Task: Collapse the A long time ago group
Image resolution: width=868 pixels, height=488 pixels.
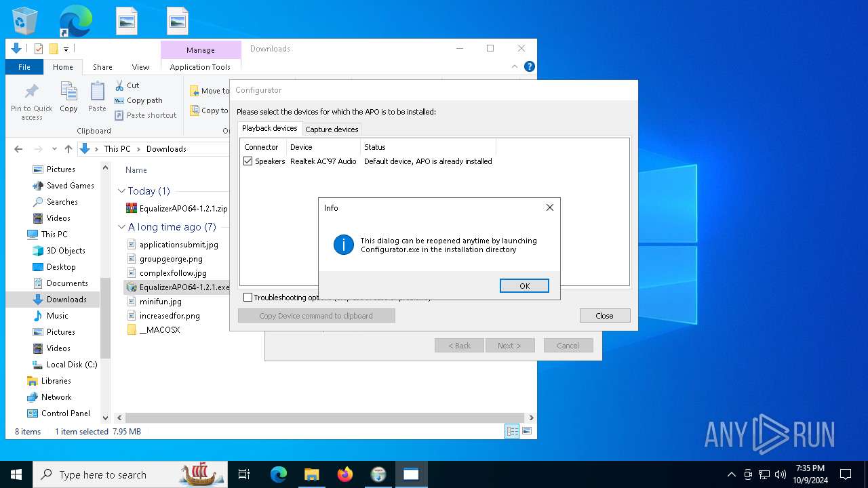Action: (121, 227)
